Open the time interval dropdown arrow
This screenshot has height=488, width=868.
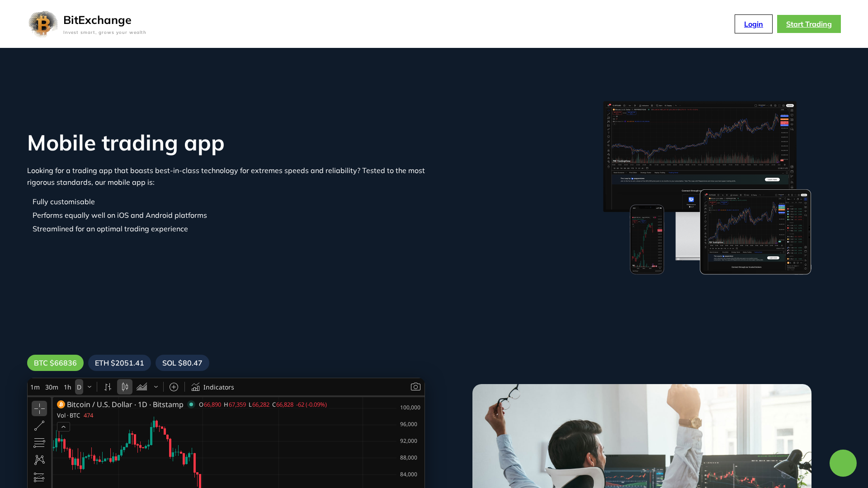click(x=90, y=387)
